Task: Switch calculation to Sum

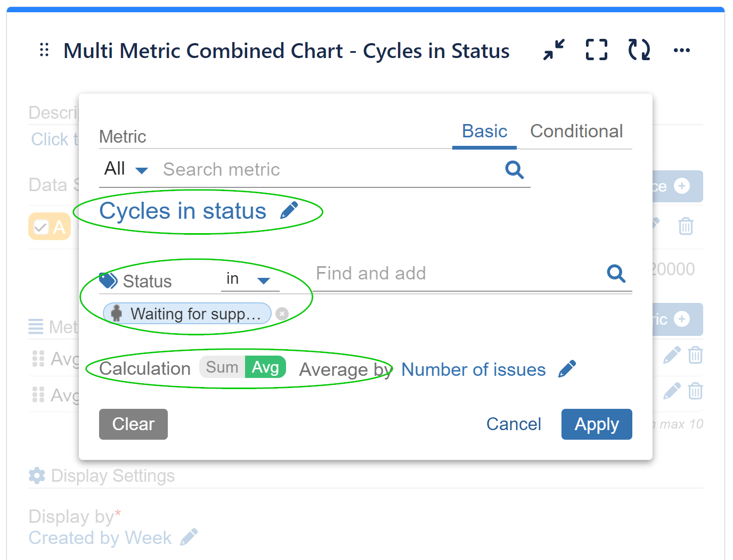Action: 222,367
